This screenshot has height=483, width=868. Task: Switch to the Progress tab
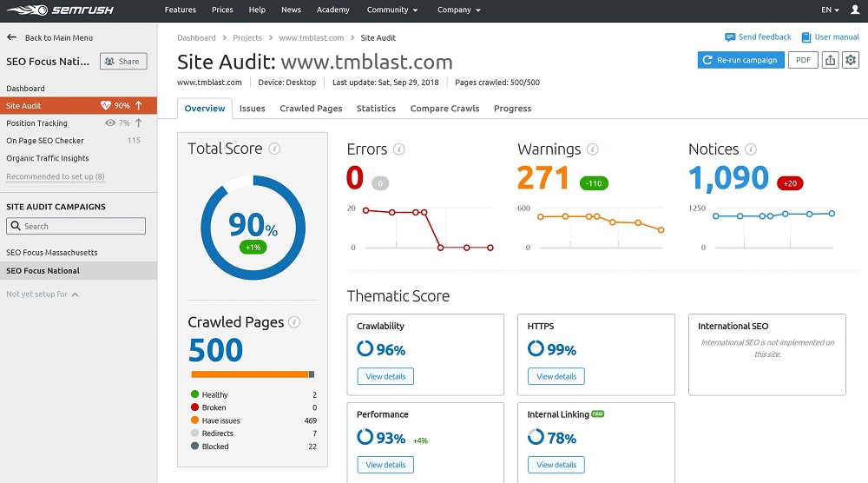pos(513,109)
